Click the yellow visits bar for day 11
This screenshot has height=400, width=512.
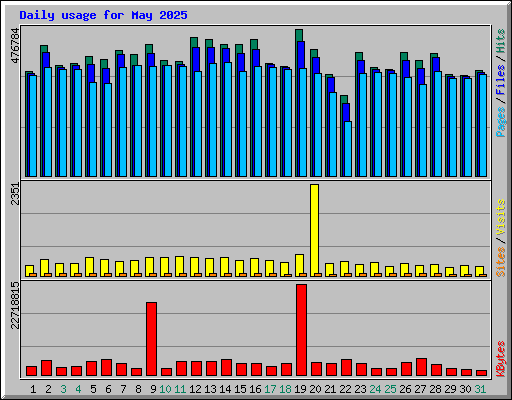click(x=179, y=266)
